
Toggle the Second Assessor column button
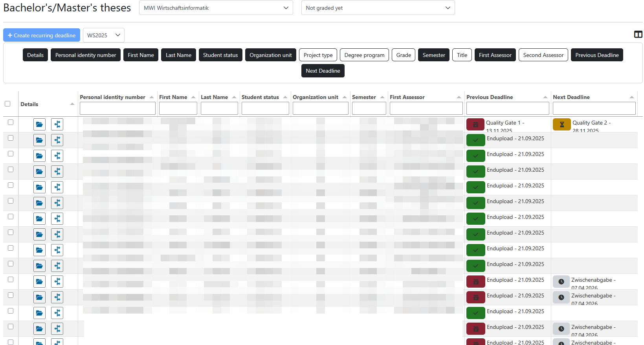543,55
